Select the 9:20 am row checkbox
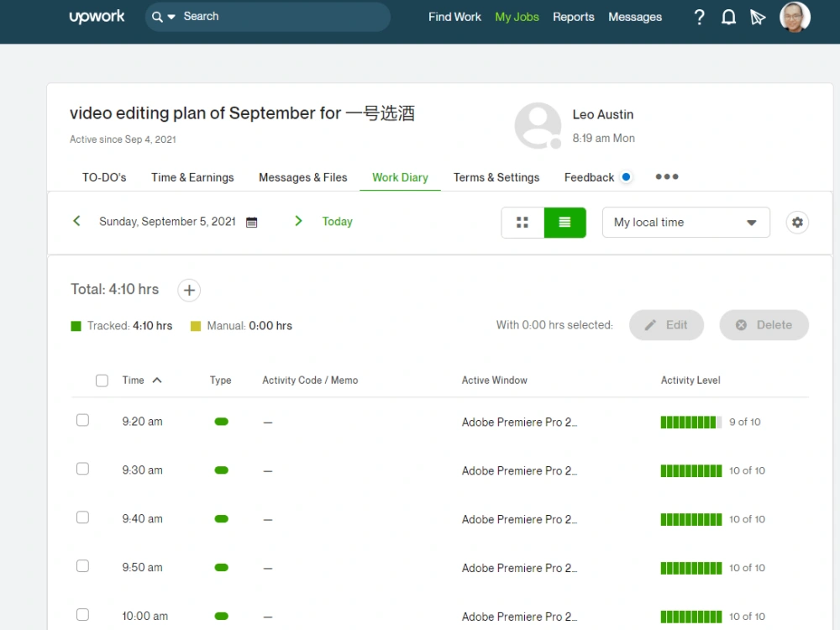Screen dimensions: 840x630 pos(82,420)
